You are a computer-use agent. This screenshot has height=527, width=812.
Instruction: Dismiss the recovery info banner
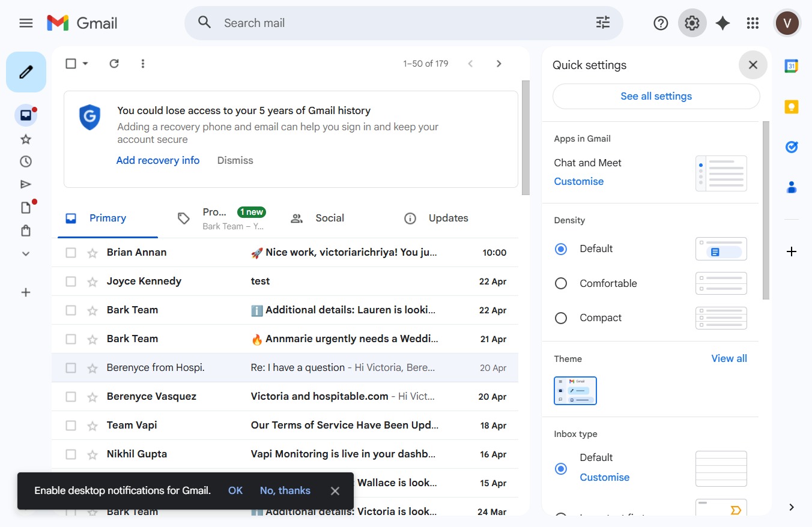click(x=235, y=160)
